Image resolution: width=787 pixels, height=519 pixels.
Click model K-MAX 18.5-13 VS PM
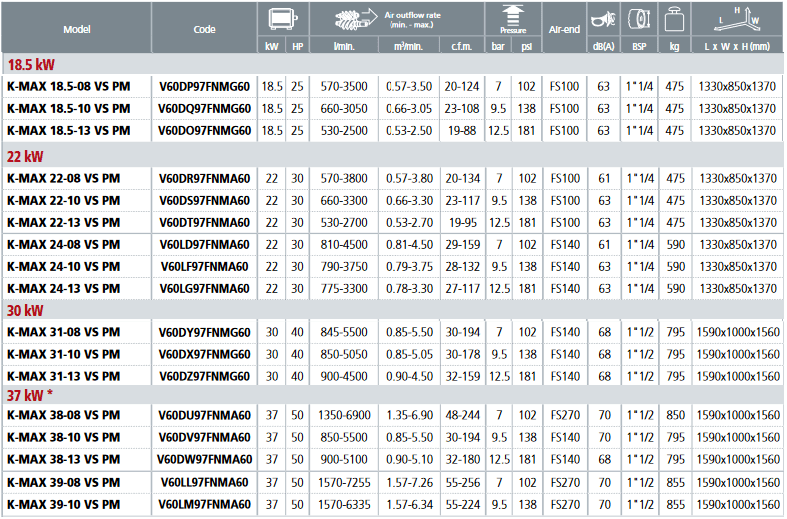pos(69,131)
